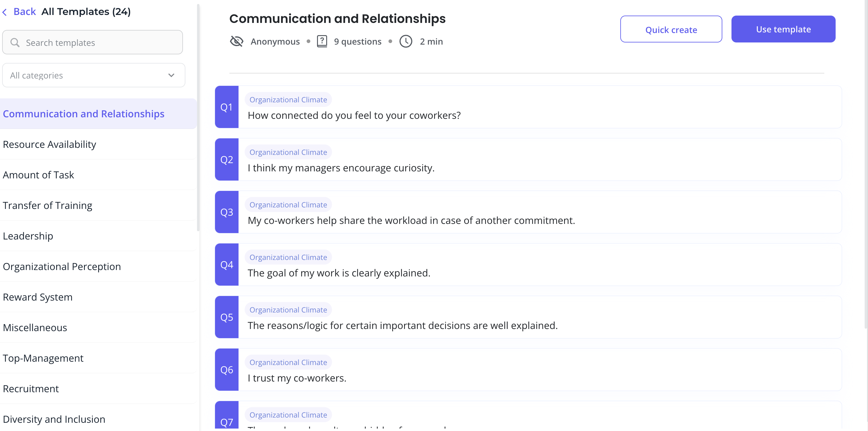Screen dimensions: 868x431
Task: Click Organizational Climate tag on Q5
Action: (x=288, y=310)
